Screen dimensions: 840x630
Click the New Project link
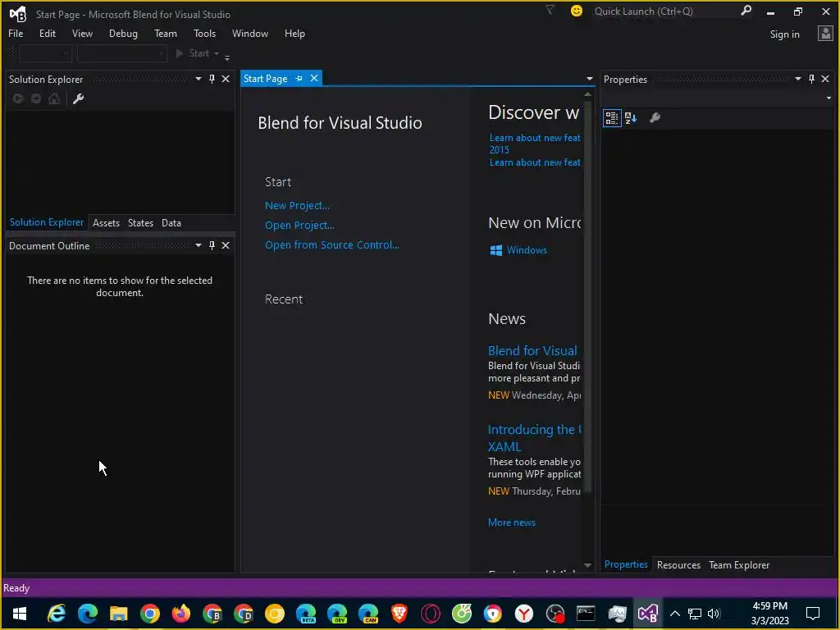point(297,206)
